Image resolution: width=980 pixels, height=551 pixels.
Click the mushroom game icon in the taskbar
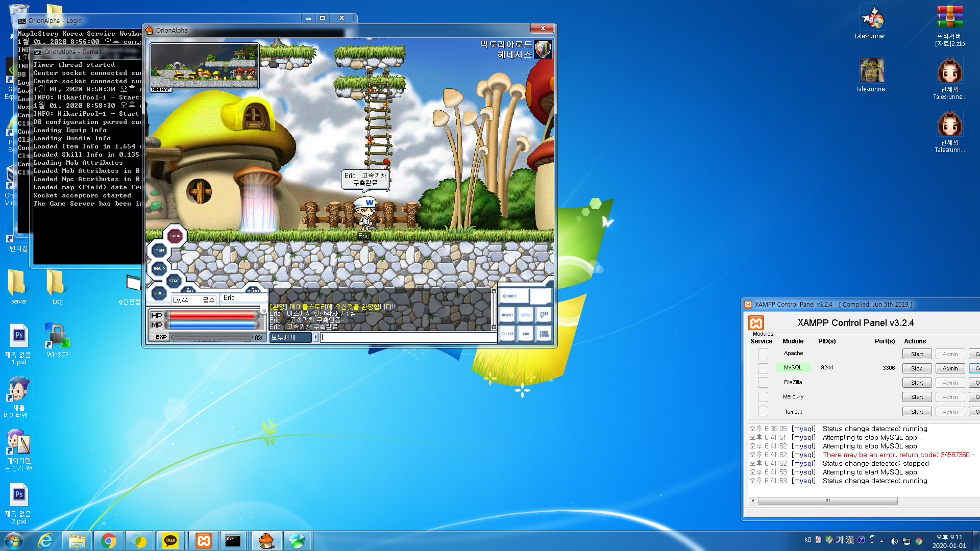click(266, 541)
